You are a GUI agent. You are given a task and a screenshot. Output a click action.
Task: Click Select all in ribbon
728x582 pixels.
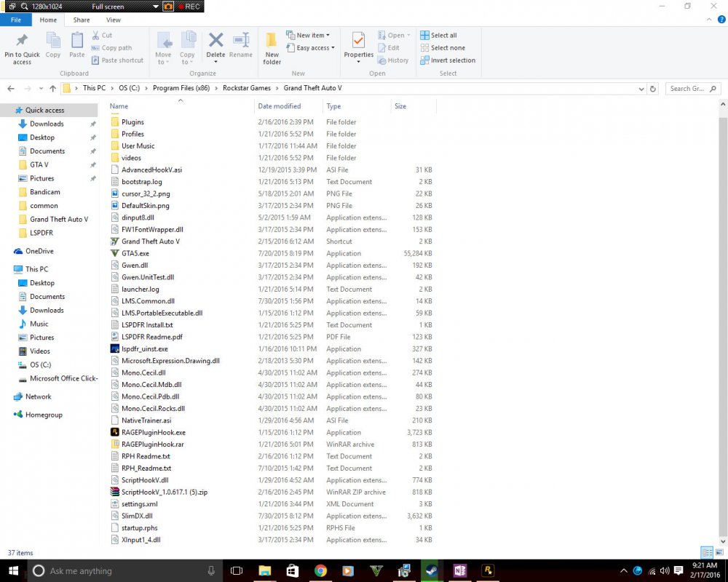point(438,35)
